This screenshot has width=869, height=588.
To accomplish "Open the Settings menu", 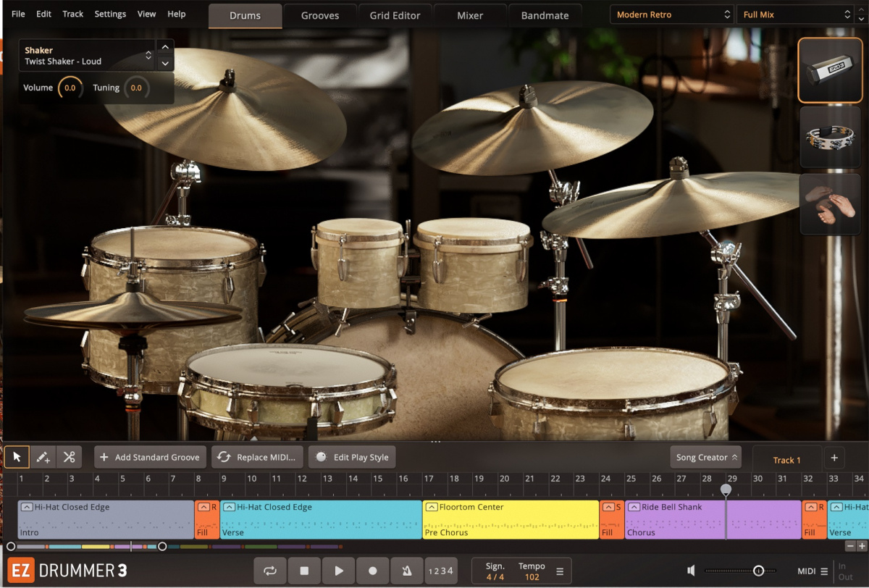I will (110, 14).
